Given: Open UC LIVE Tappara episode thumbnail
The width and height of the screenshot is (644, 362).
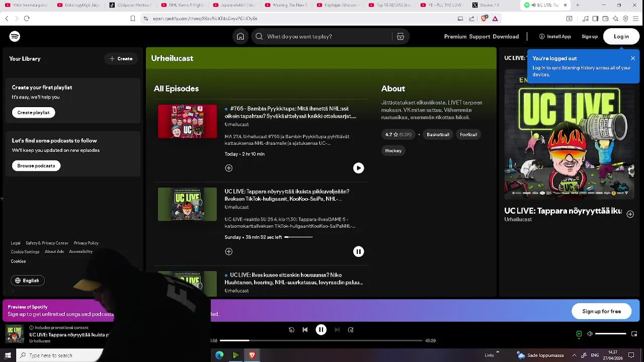Looking at the screenshot, I should [187, 204].
